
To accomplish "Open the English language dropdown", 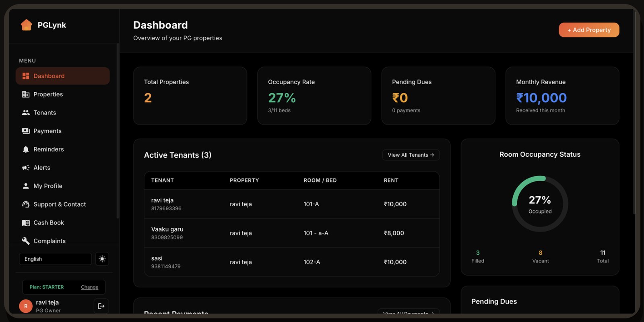I will tap(56, 259).
